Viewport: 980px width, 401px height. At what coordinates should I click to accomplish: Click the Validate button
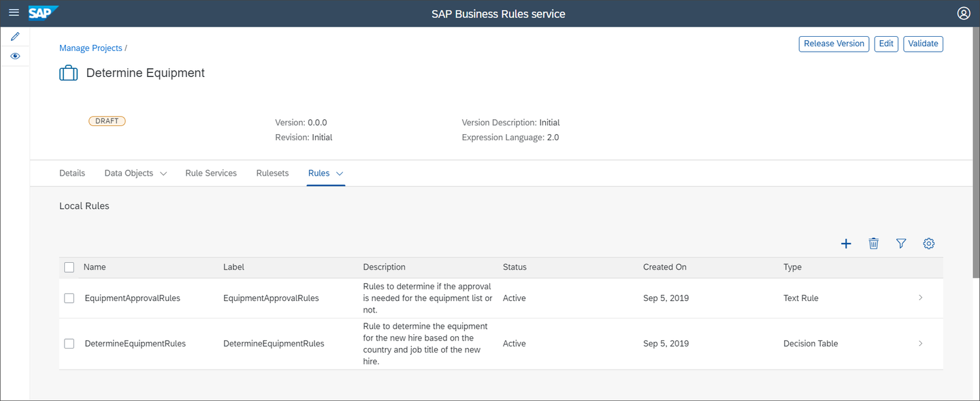pyautogui.click(x=923, y=44)
